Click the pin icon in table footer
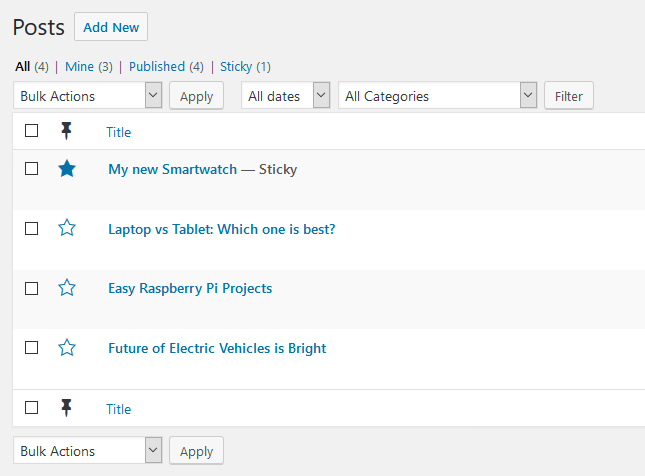This screenshot has height=476, width=645. tap(67, 408)
